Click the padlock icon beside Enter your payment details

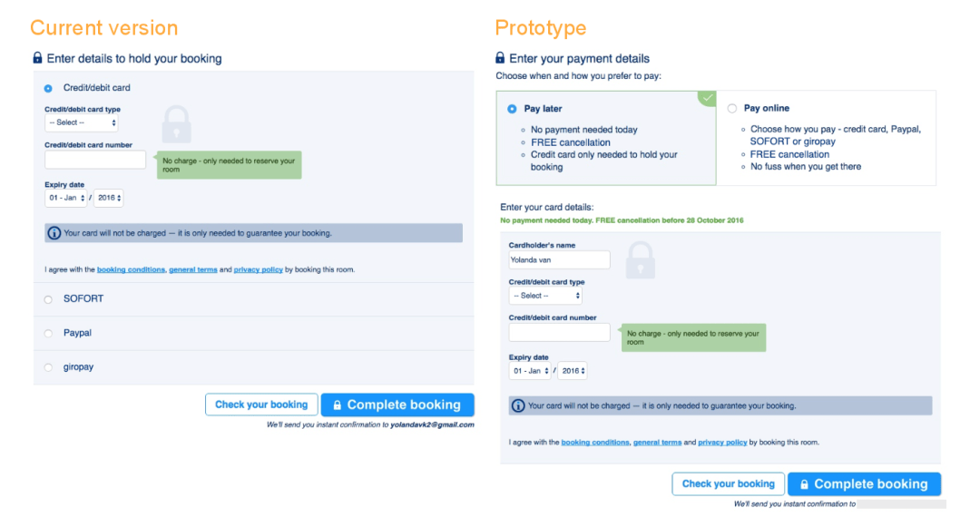pos(500,58)
